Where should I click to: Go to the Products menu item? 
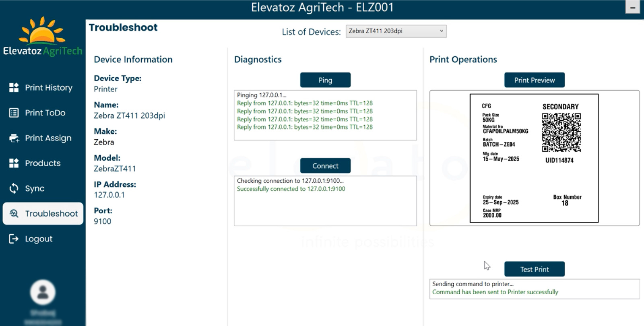pyautogui.click(x=43, y=163)
